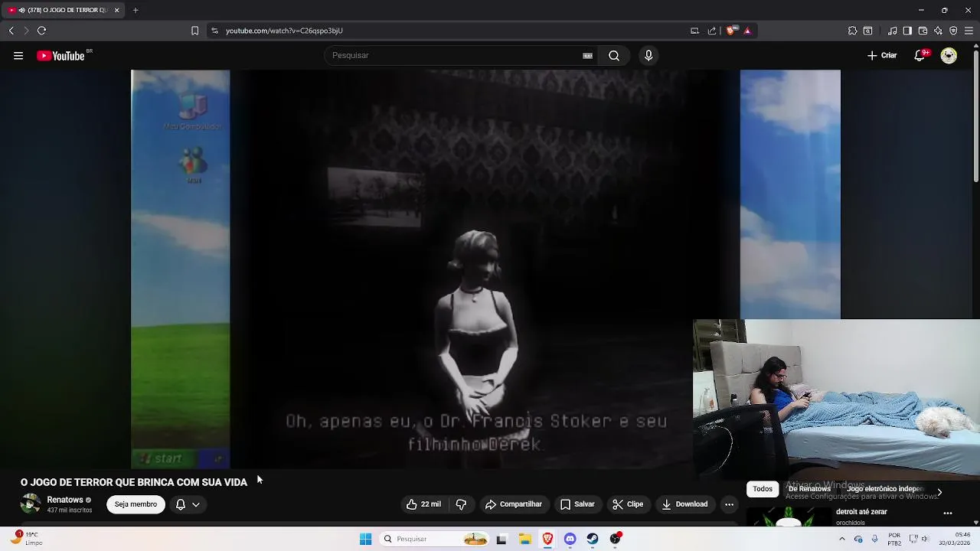Viewport: 980px width, 551px height.
Task: Open Brave VPN shield icon
Action: click(x=953, y=31)
